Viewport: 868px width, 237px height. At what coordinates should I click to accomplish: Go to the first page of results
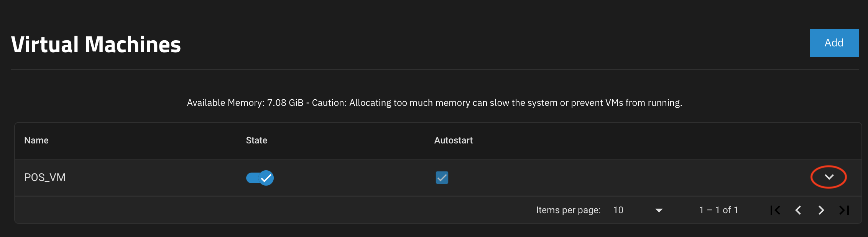pos(775,210)
